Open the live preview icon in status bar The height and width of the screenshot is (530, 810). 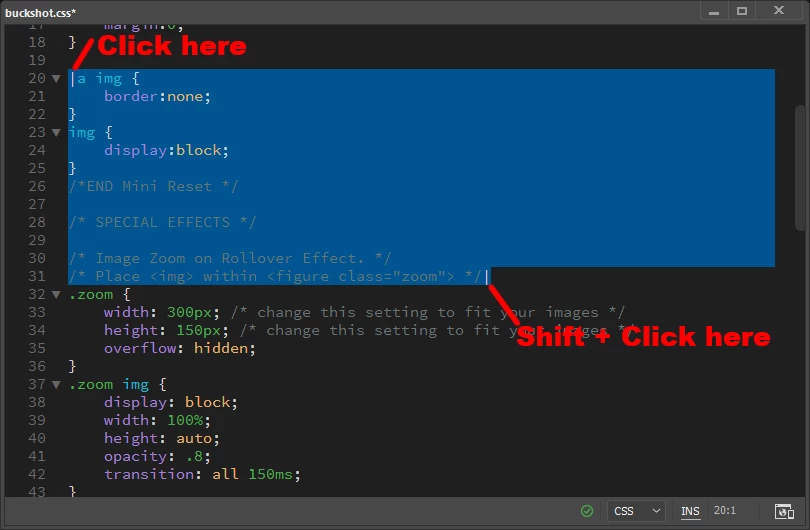tap(784, 511)
